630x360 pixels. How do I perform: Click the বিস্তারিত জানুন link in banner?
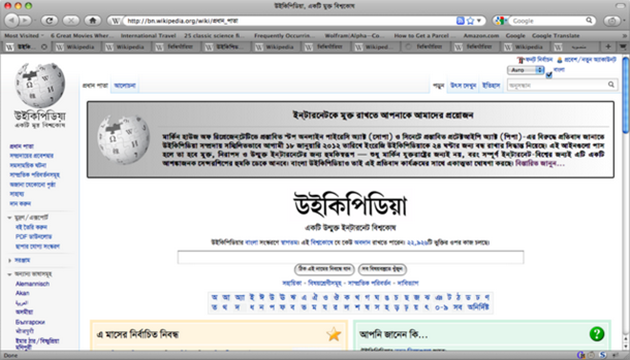[x=540, y=163]
